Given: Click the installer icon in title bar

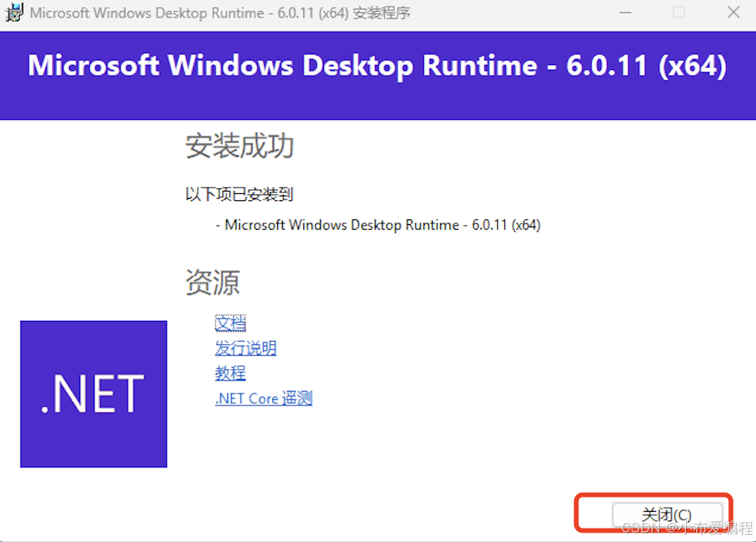Looking at the screenshot, I should (14, 13).
